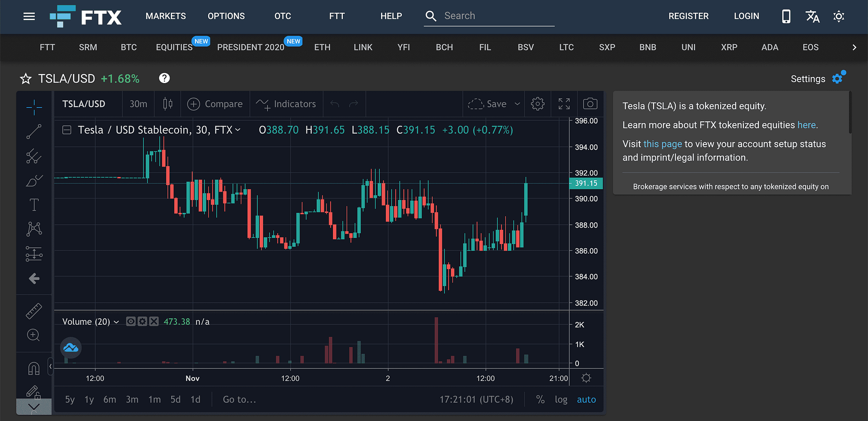868x421 pixels.
Task: Open tokenized equities 'here' link
Action: coord(807,125)
